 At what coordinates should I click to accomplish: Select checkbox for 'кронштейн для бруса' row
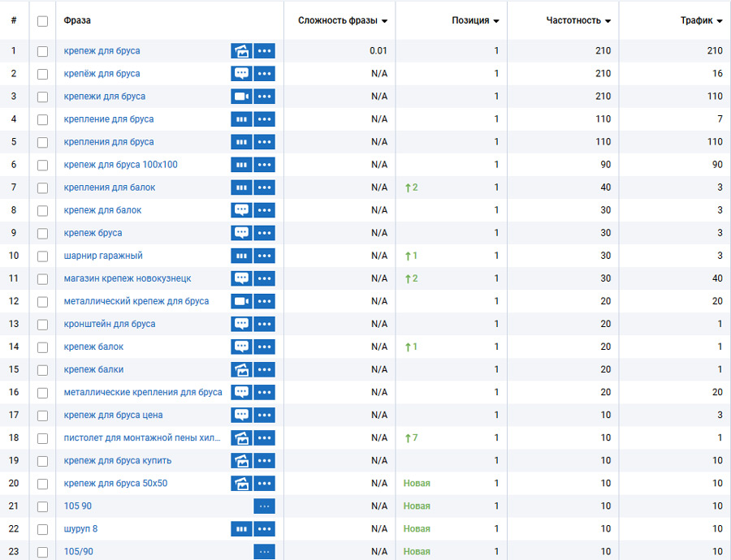click(x=42, y=324)
